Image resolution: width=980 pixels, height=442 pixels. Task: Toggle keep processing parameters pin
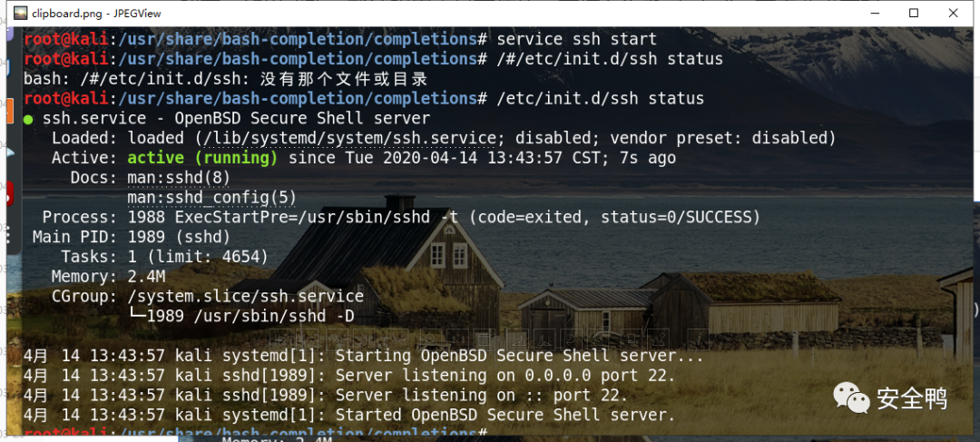632,339
